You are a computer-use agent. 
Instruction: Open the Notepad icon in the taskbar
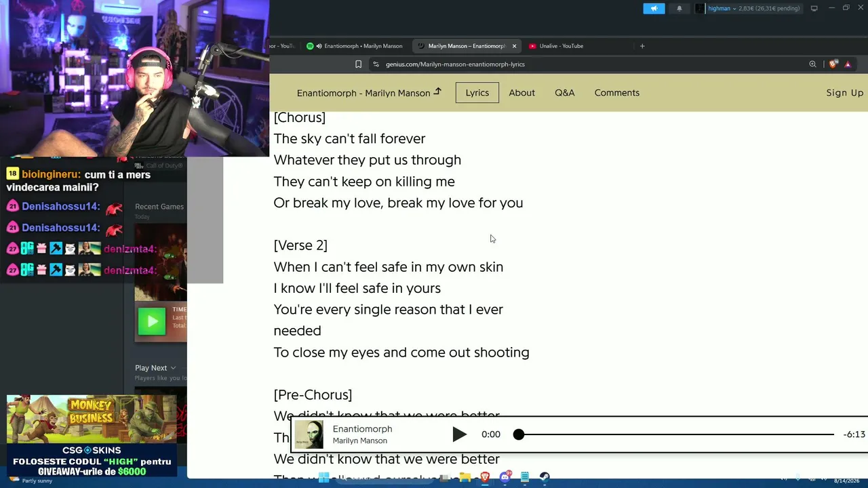tap(524, 478)
